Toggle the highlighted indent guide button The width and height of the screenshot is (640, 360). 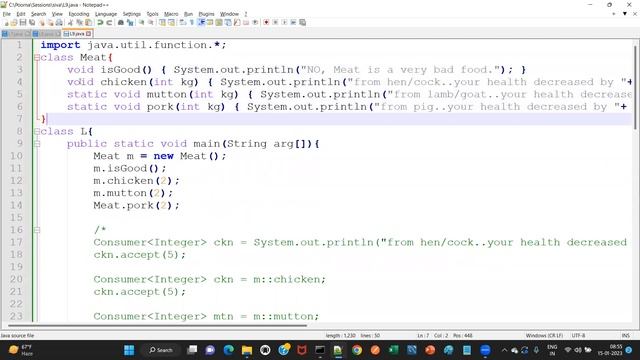click(201, 22)
